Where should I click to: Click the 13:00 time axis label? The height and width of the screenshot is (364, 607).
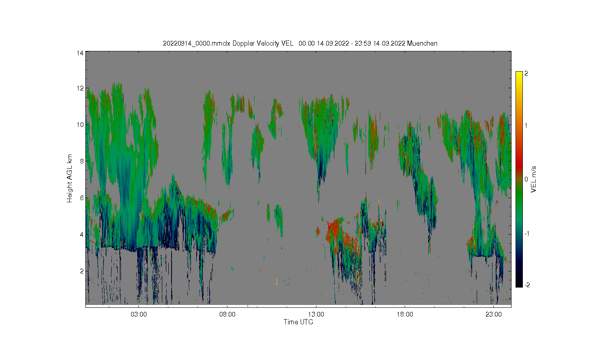(316, 315)
